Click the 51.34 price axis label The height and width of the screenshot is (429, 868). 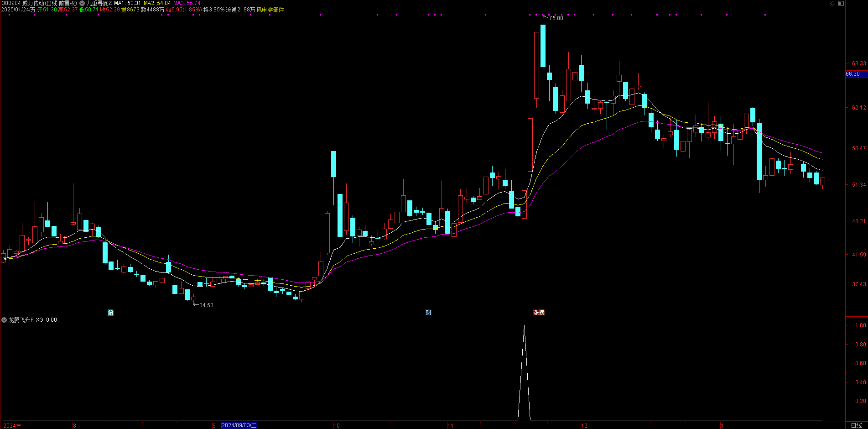tap(859, 185)
